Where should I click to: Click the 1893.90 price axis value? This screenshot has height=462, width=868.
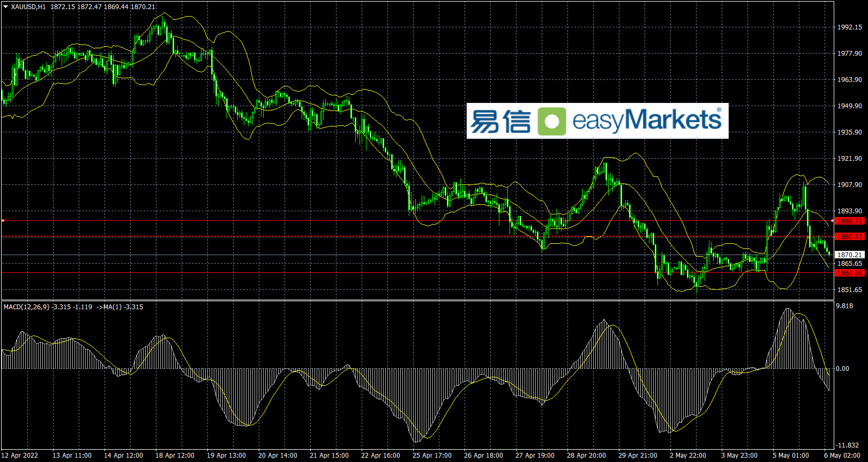(x=850, y=211)
